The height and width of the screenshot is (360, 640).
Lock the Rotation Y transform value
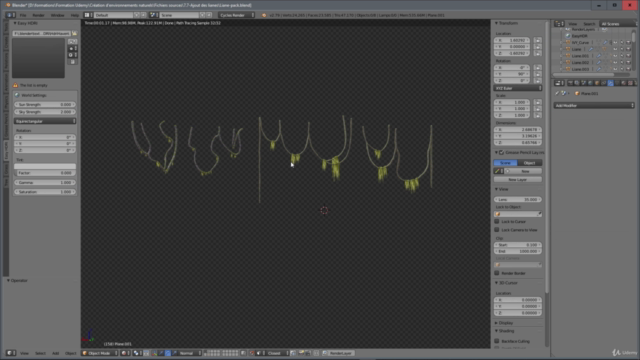[538, 74]
